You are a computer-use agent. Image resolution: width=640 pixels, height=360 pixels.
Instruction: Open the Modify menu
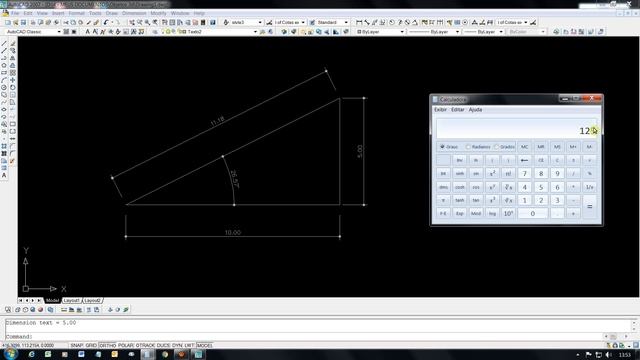(158, 13)
